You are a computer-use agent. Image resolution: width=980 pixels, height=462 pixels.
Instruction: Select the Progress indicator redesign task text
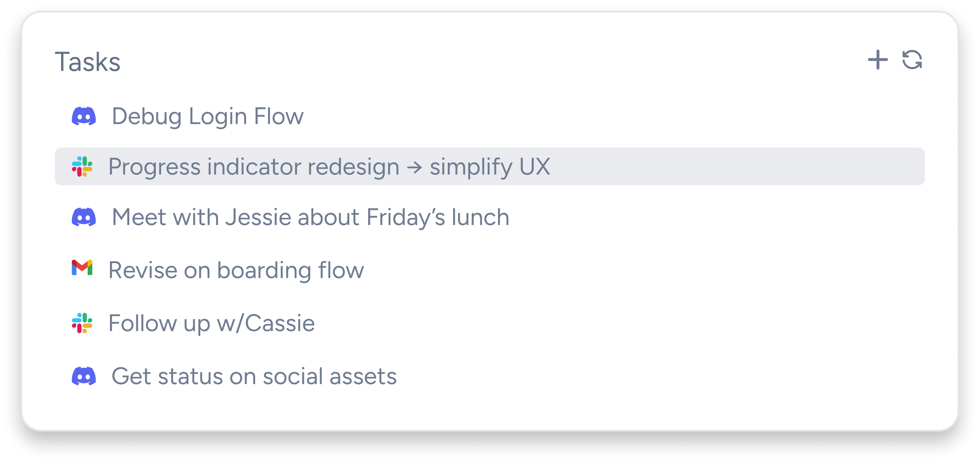(330, 167)
